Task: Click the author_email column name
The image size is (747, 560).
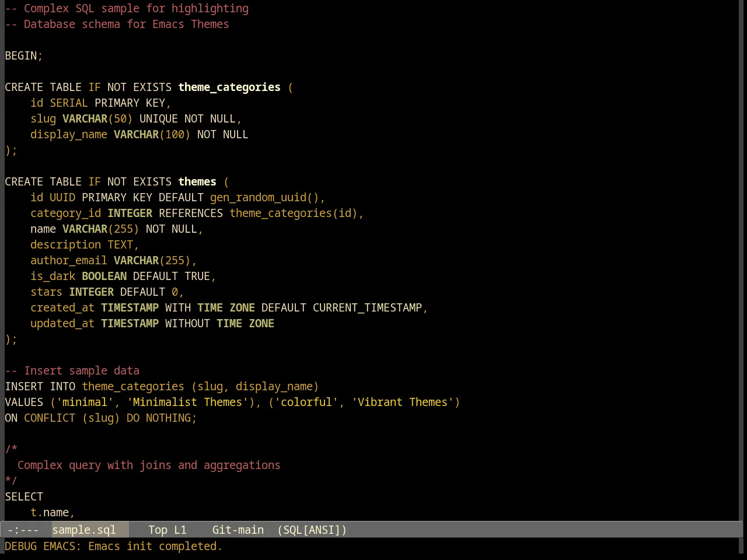Action: (x=69, y=260)
